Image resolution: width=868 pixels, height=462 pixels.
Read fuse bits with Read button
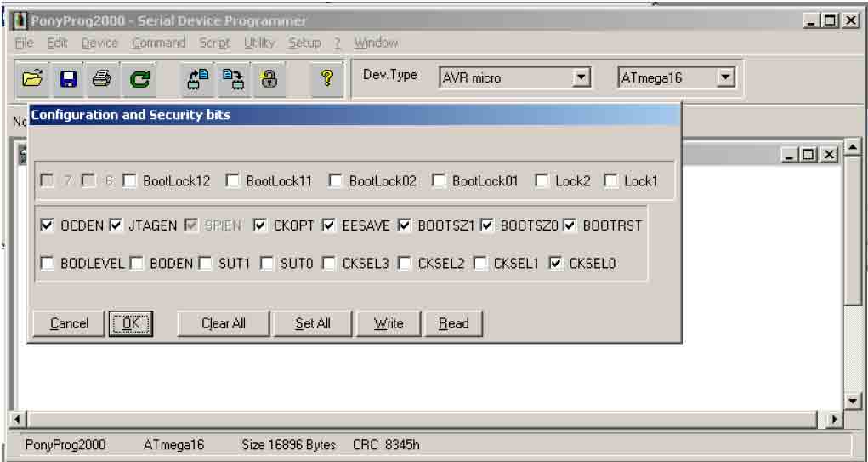click(x=453, y=323)
